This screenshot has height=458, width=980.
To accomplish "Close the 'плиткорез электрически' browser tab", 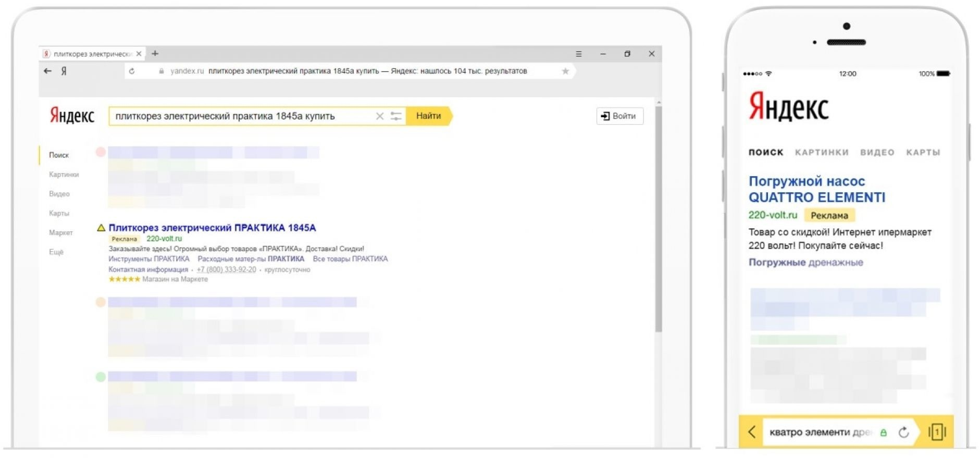I will coord(139,54).
